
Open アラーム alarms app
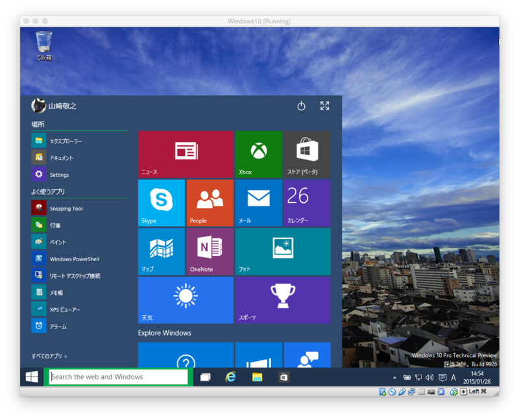[x=78, y=327]
